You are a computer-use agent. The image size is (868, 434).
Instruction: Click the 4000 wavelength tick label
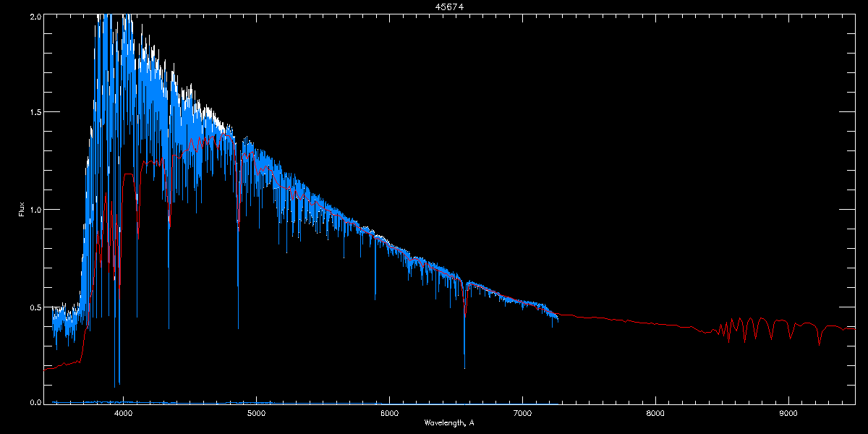click(123, 413)
